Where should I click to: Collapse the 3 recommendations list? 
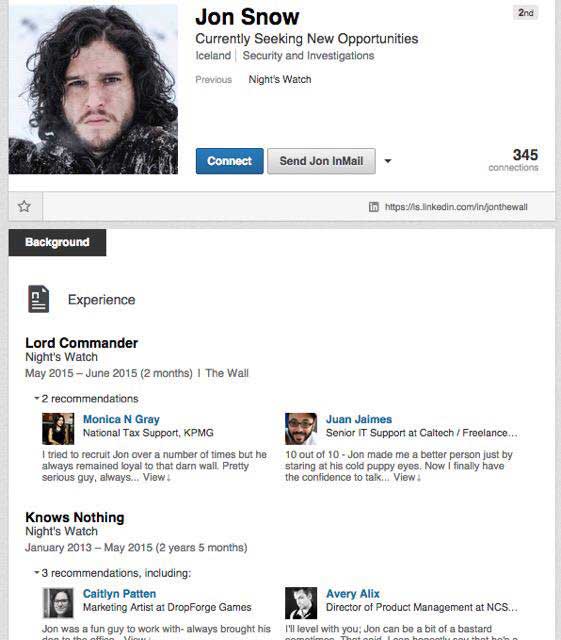coord(112,573)
